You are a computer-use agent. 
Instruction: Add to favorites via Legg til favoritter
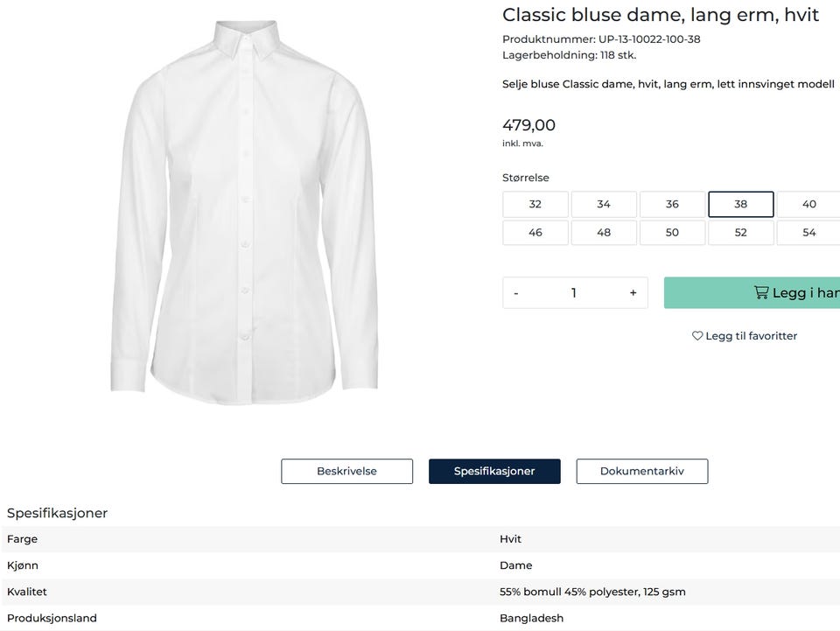click(x=751, y=336)
